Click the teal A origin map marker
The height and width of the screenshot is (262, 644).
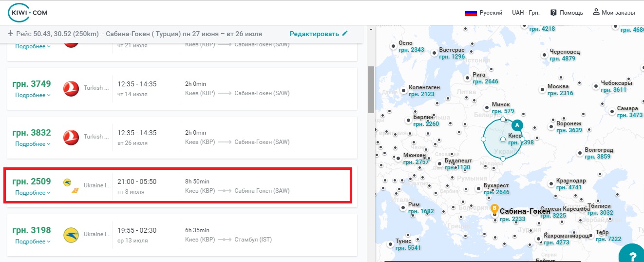517,125
